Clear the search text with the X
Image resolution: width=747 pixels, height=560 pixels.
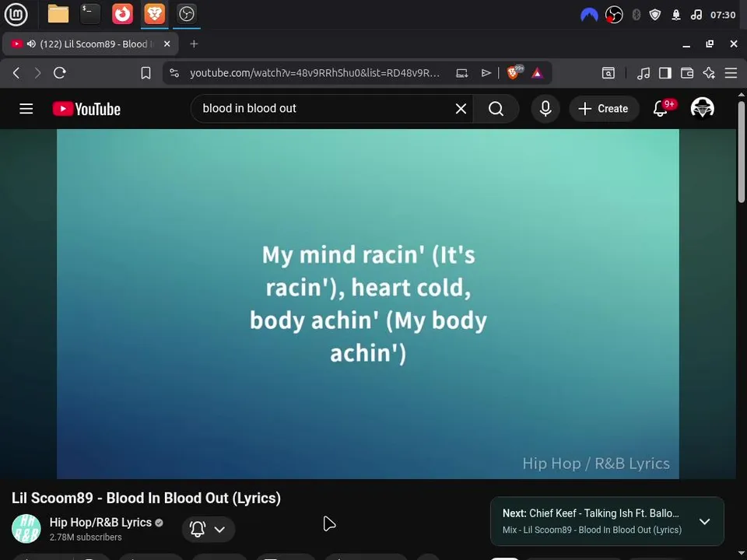coord(461,109)
